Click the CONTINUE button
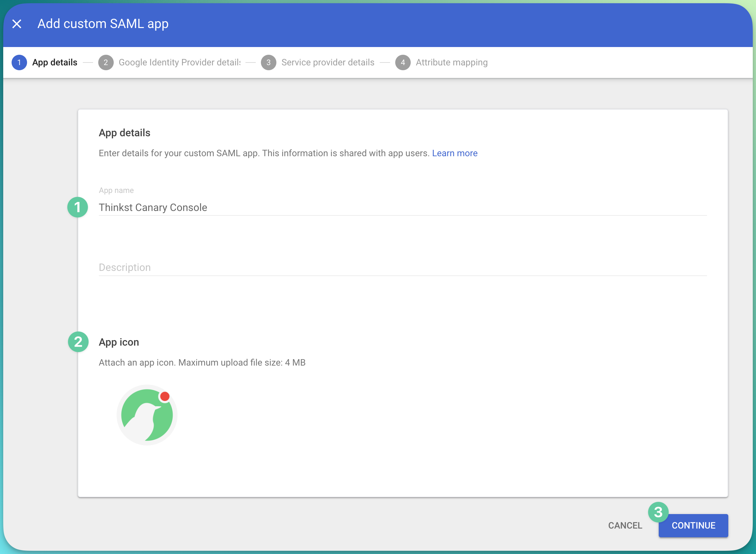This screenshot has width=756, height=554. (693, 526)
